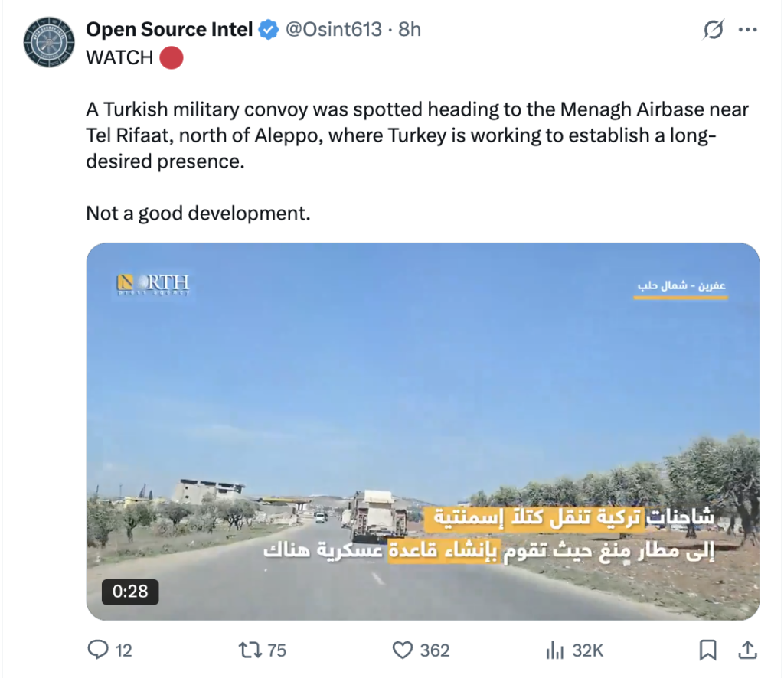Click the share upload arrow icon
This screenshot has width=784, height=678.
pyautogui.click(x=747, y=650)
